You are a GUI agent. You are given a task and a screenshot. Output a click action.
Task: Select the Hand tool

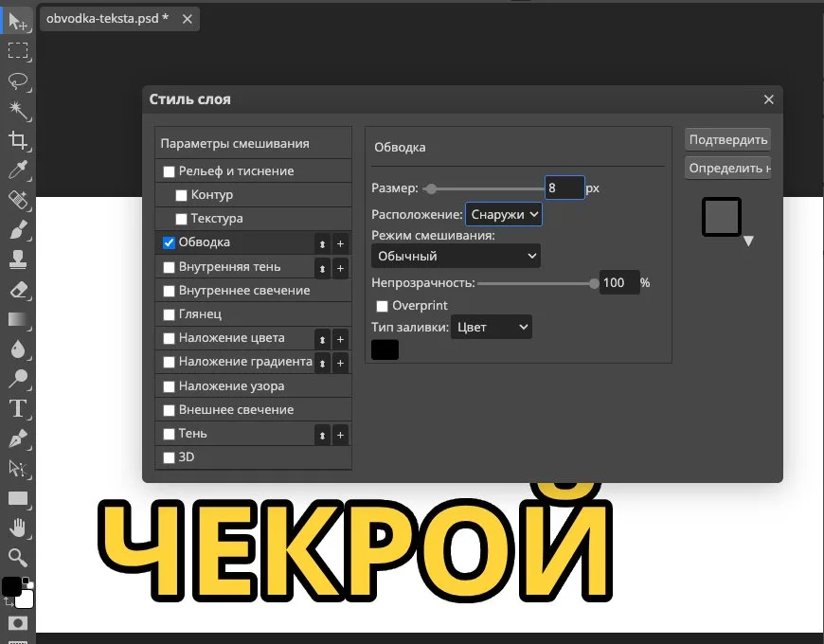point(17,528)
